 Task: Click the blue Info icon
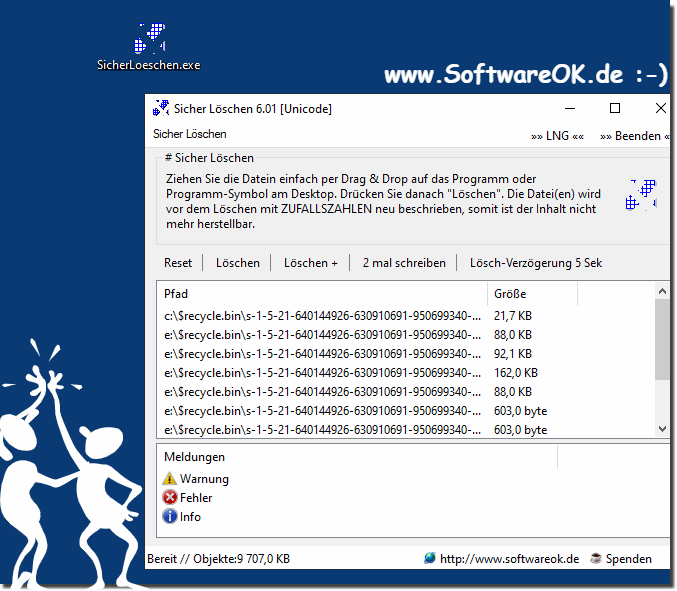170,516
